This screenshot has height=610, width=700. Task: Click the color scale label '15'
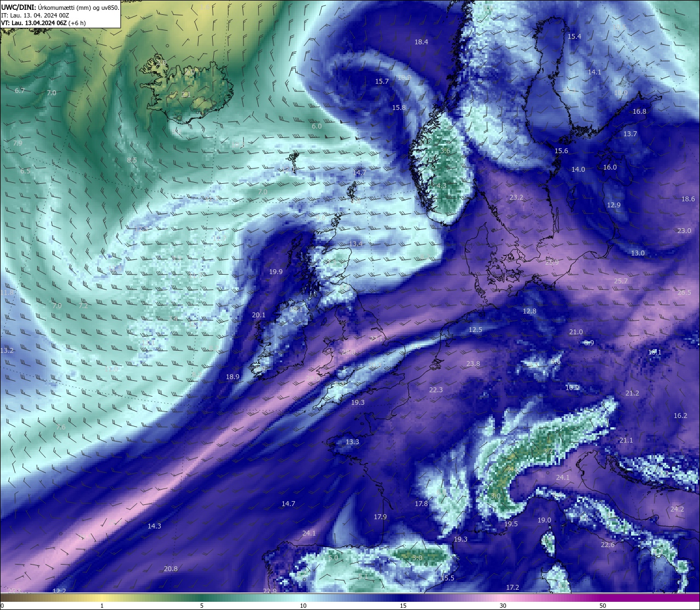pos(403,606)
